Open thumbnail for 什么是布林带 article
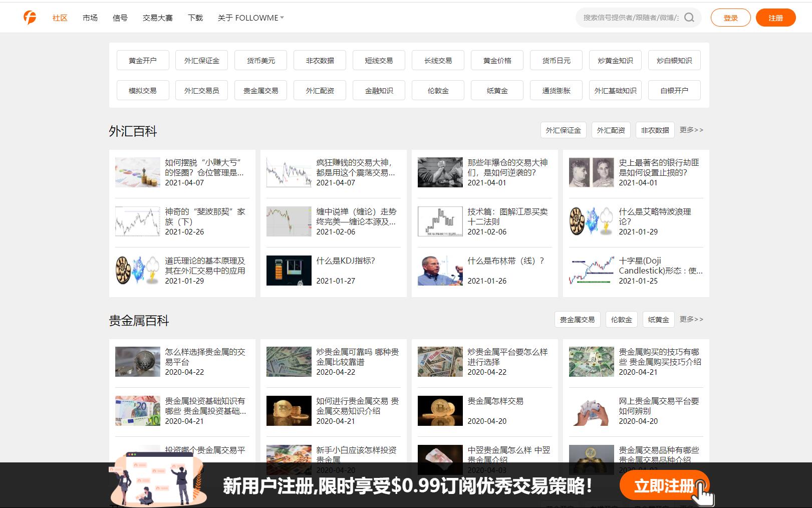Image resolution: width=812 pixels, height=508 pixels. 440,271
